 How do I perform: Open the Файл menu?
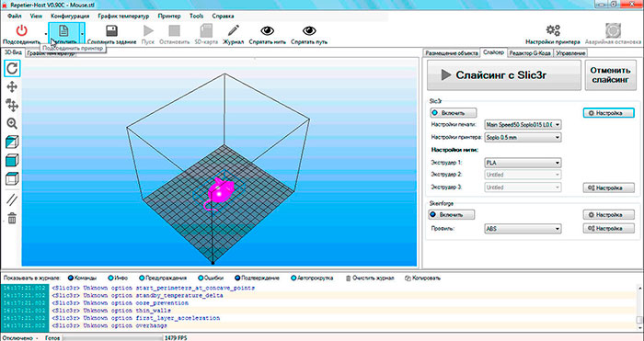pos(15,16)
